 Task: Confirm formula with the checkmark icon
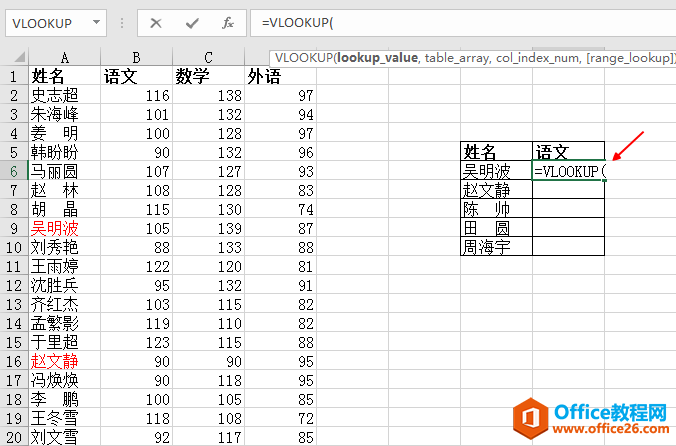192,23
